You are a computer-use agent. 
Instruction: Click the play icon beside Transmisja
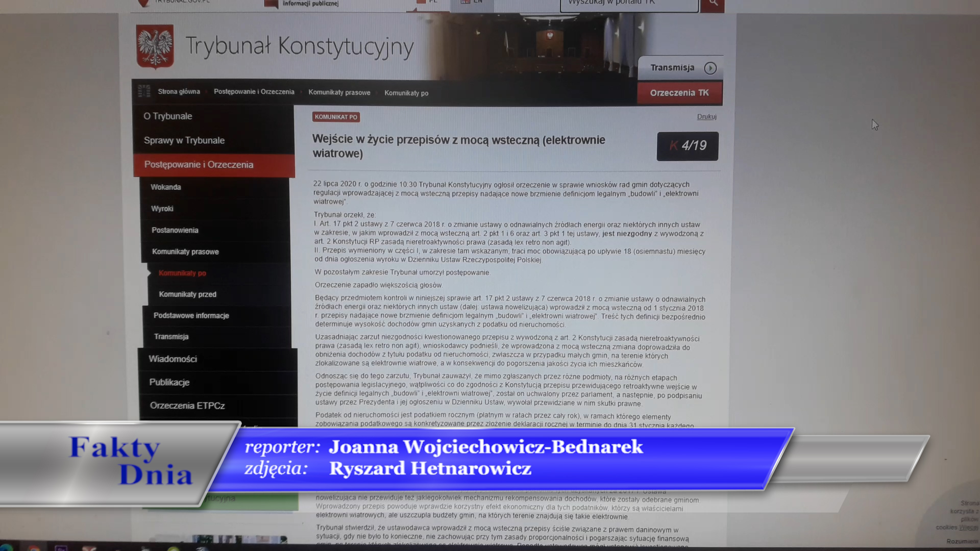coord(710,68)
